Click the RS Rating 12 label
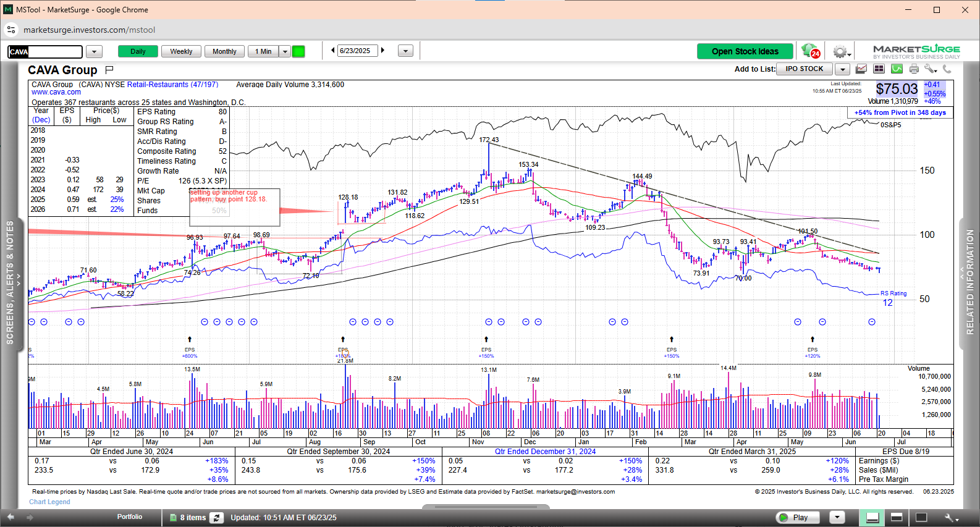 click(x=893, y=298)
